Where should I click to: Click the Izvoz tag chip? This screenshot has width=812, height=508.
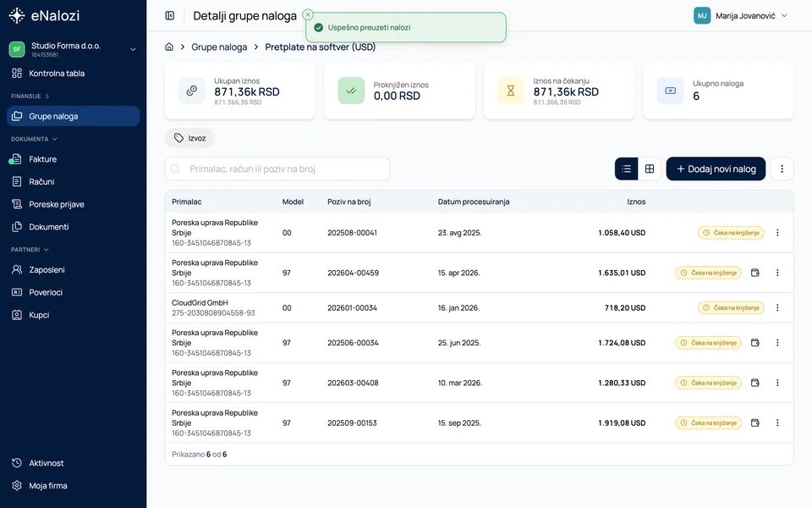point(189,138)
